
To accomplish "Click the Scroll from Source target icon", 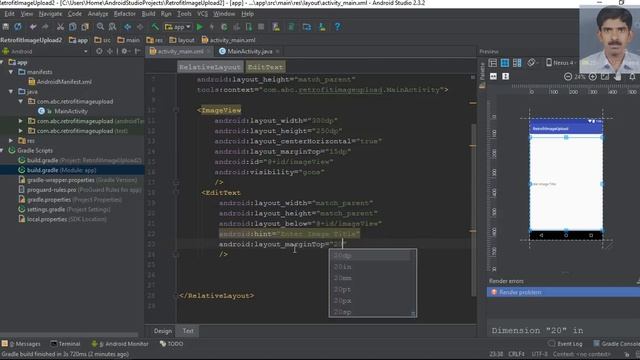I will point(99,51).
